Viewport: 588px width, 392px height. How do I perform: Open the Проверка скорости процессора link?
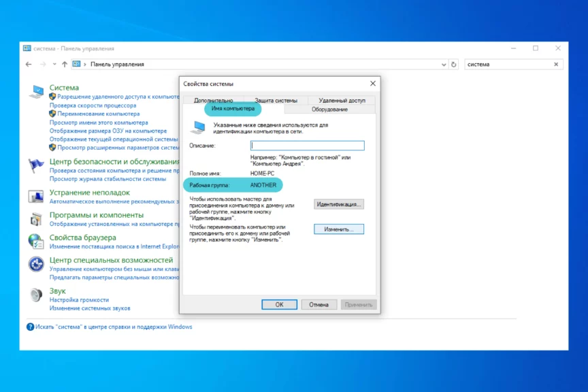click(93, 105)
